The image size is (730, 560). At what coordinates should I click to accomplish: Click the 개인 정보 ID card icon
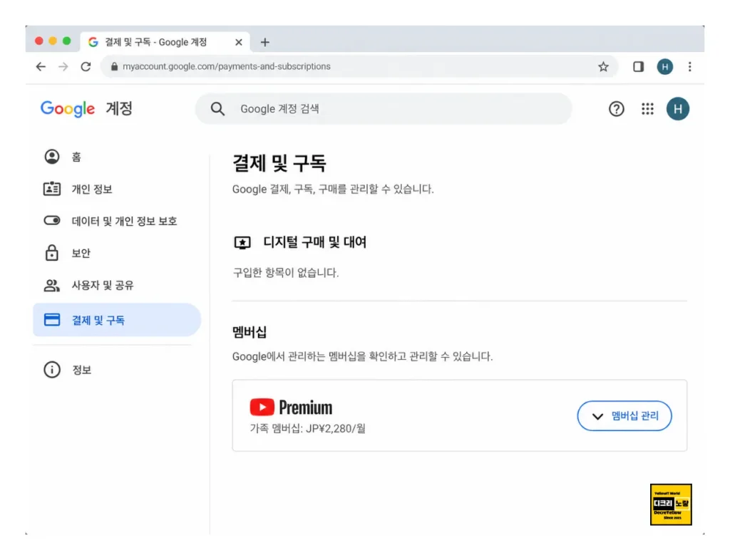51,189
